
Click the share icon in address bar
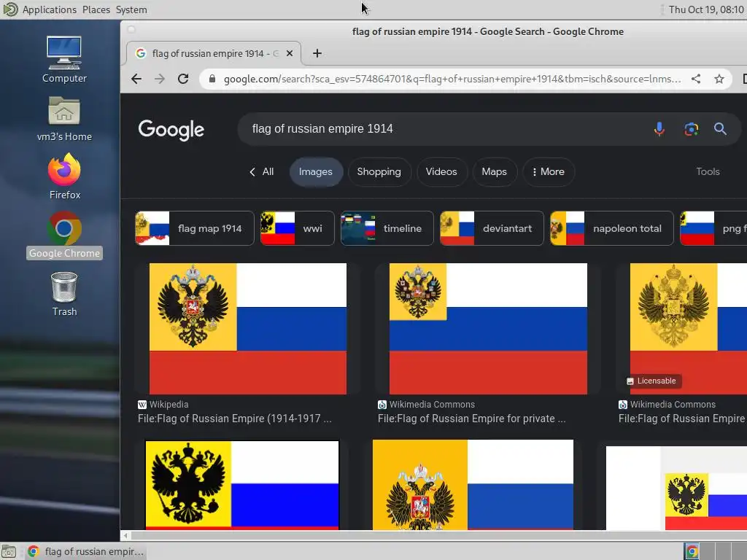(696, 79)
